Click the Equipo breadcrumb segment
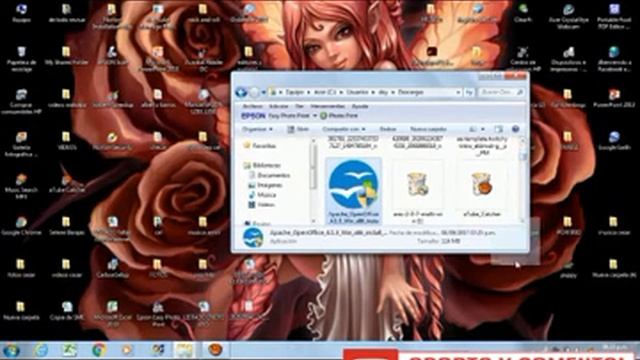 tap(294, 93)
